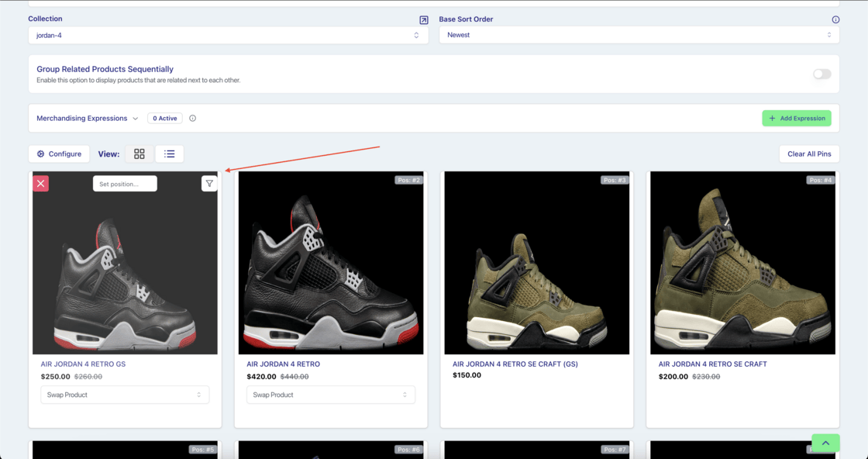Open the Collection dropdown showing jordan-4
Image resolution: width=868 pixels, height=459 pixels.
pos(228,36)
